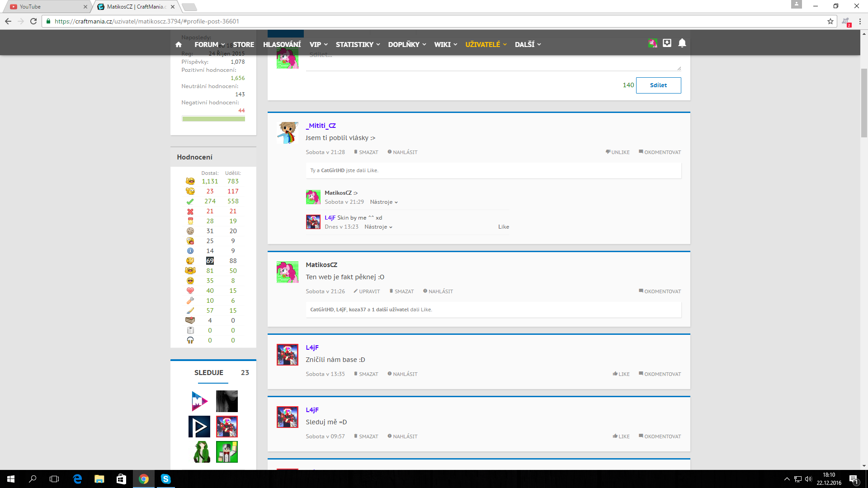Click the Sdílet button
868x488 pixels.
point(658,85)
